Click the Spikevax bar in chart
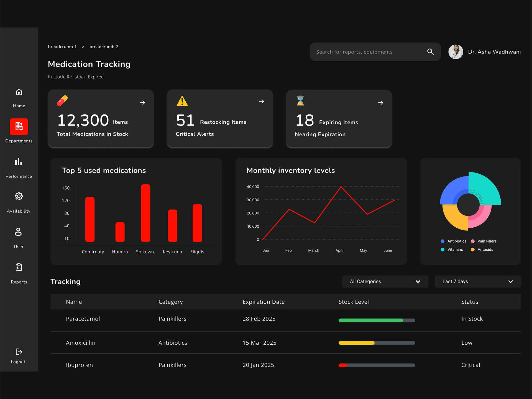 (145, 213)
